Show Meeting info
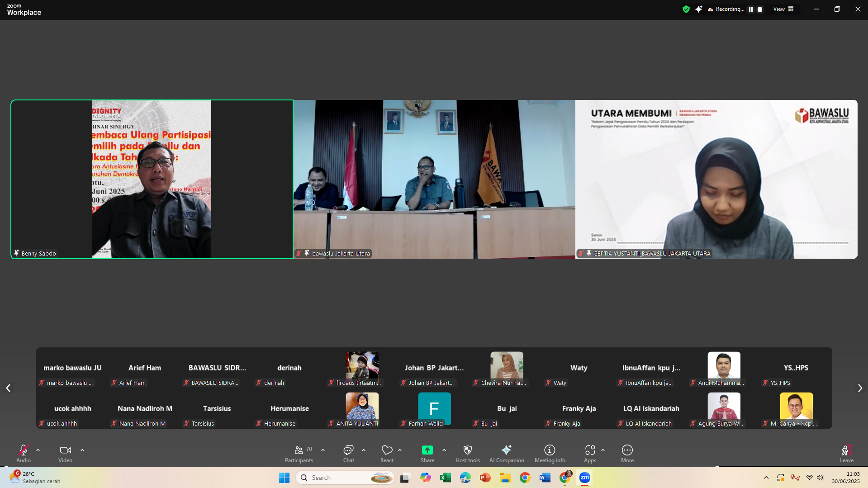Viewport: 868px width, 488px height. 550,454
